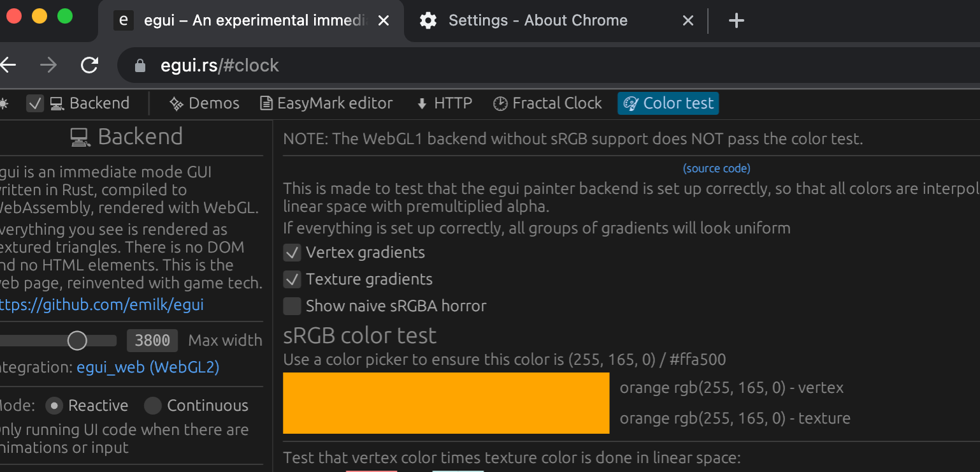Click the orange sRGB test color swatch
Screen dimensions: 980x472
[x=446, y=403]
